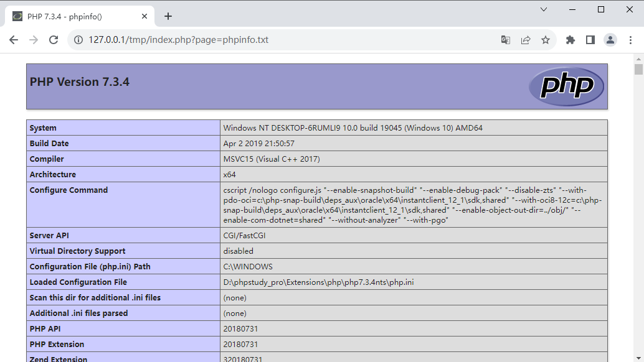
Task: Select the 320180731 Zend Extension value
Action: pos(243,359)
